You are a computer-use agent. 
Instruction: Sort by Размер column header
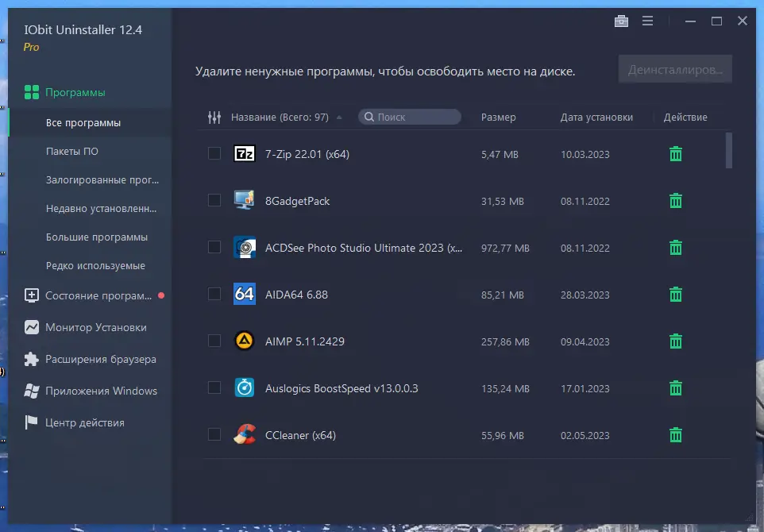(x=498, y=118)
